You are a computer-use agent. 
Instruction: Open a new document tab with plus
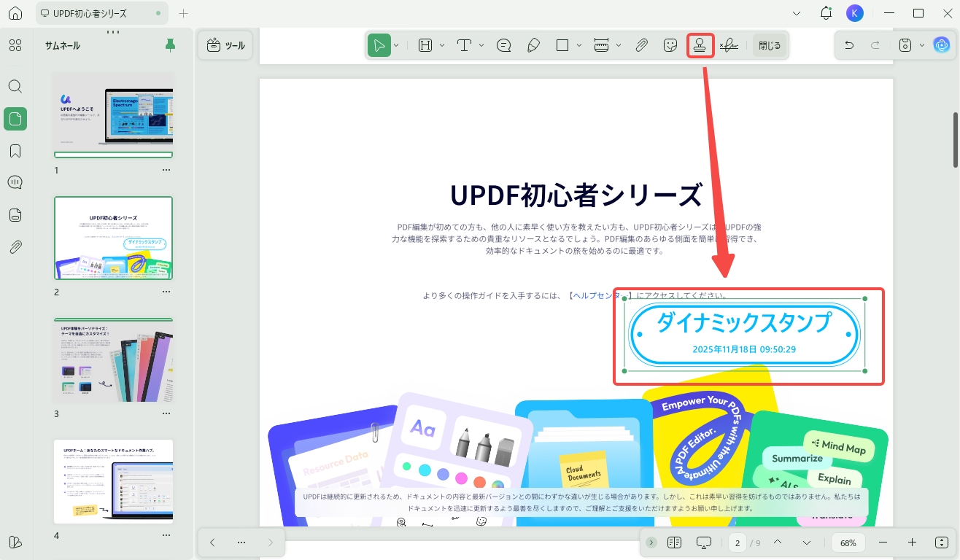[183, 12]
